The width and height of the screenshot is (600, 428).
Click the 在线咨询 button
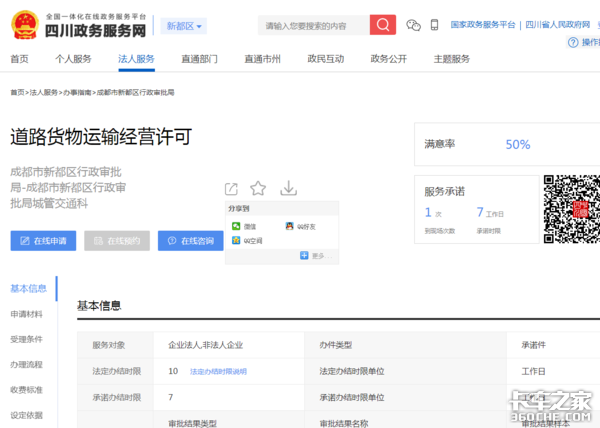(190, 241)
